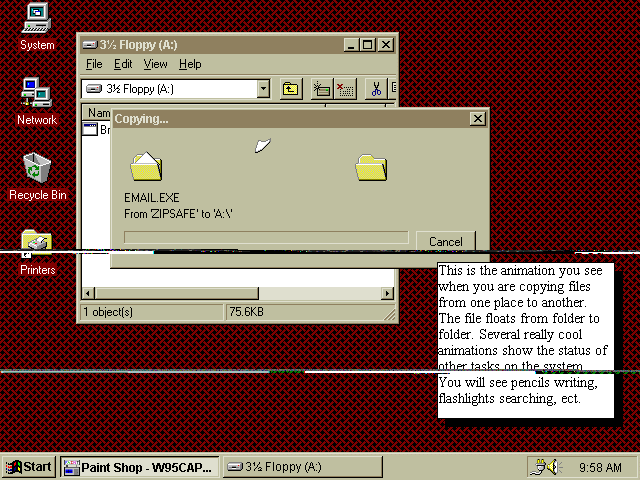Open the View menu
The image size is (640, 480).
click(x=155, y=64)
